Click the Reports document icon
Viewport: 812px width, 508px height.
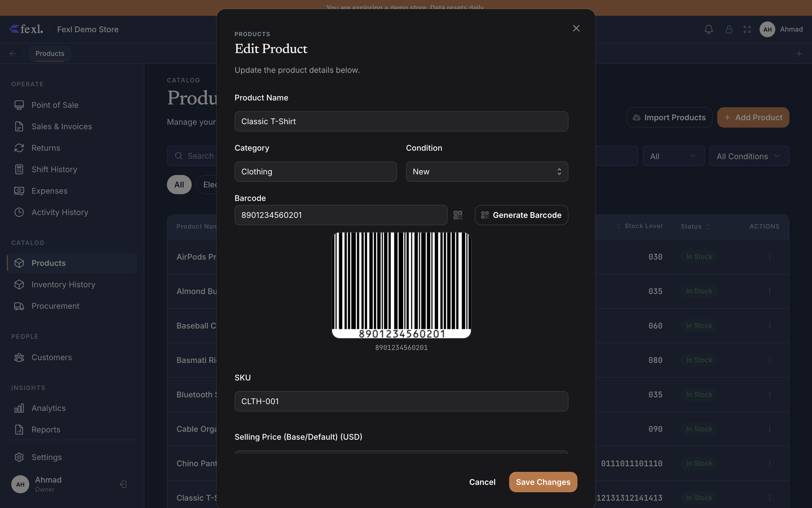pos(19,430)
